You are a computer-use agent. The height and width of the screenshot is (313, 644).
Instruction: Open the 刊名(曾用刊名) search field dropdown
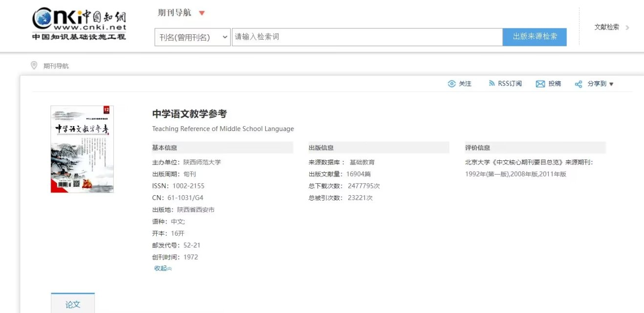click(x=192, y=37)
